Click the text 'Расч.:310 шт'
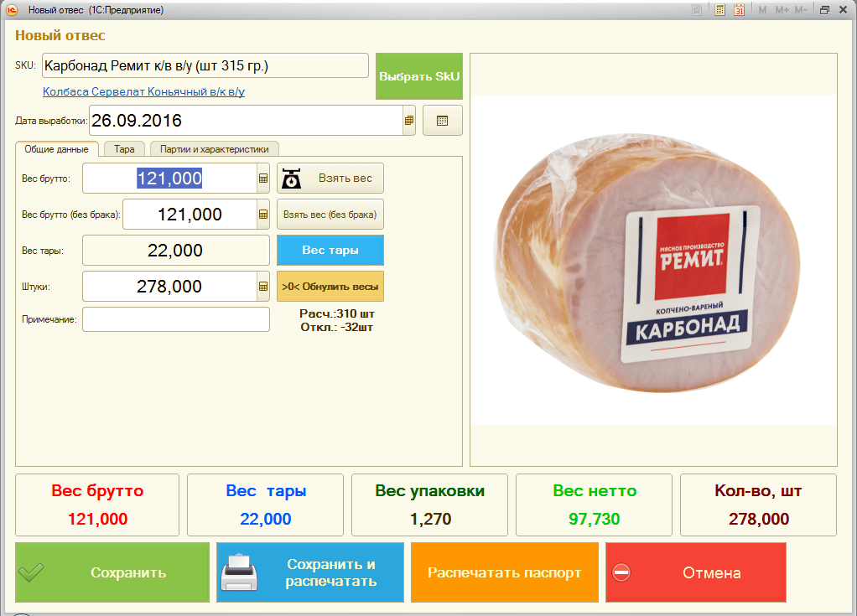 click(x=337, y=313)
